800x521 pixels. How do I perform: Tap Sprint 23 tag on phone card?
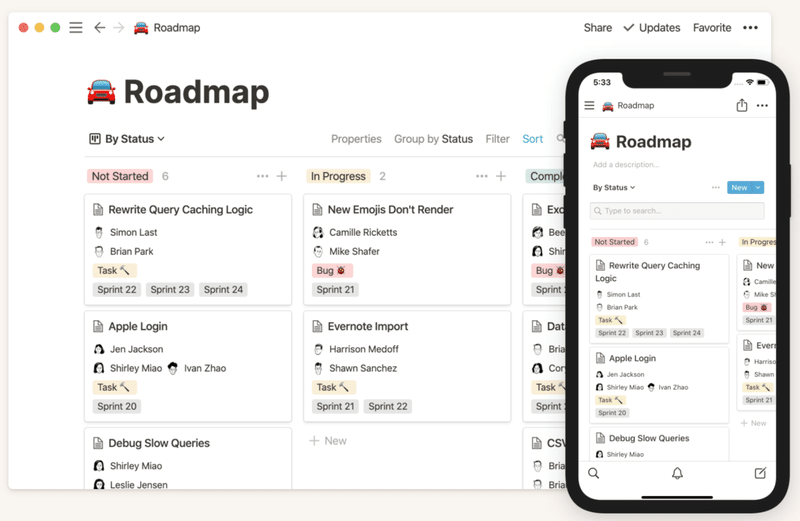649,333
